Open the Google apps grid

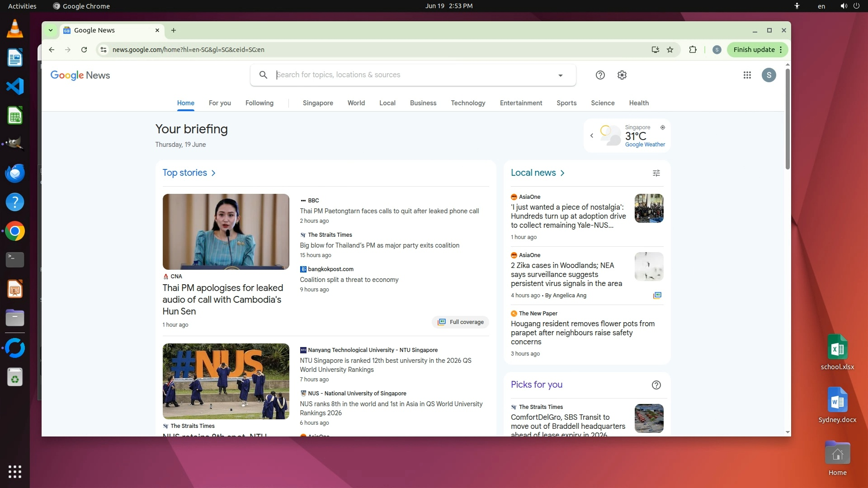coord(747,75)
